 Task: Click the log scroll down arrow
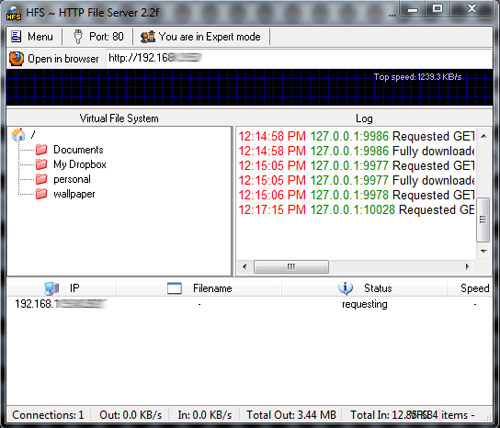tap(484, 251)
